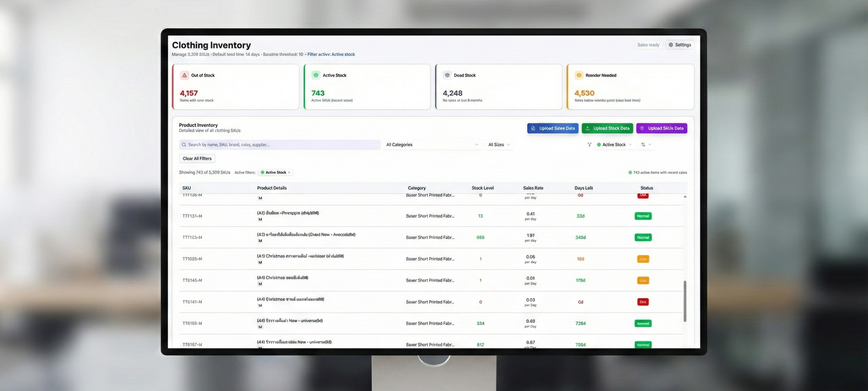868x391 pixels.
Task: Click the upload icon on Upload Stock Data
Action: [588, 128]
